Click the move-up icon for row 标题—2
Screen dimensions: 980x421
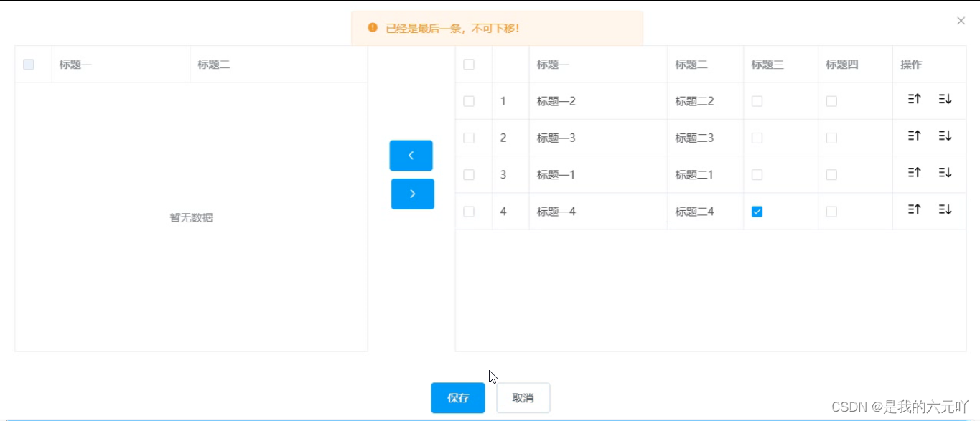coord(913,99)
